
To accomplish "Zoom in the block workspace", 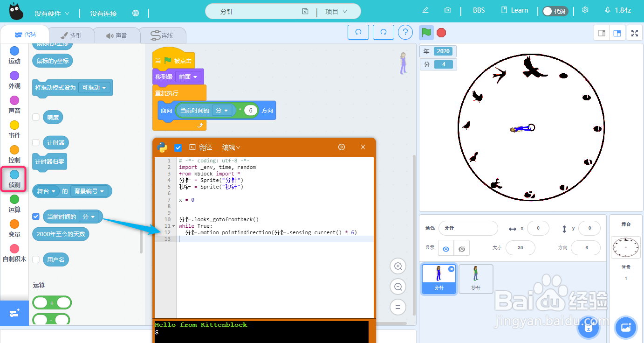I will [x=398, y=266].
